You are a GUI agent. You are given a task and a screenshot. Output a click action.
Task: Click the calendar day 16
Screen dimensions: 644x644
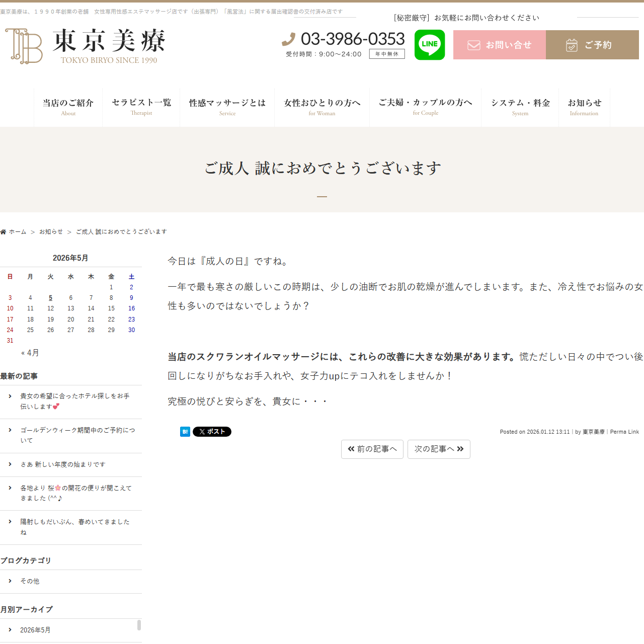(x=131, y=308)
